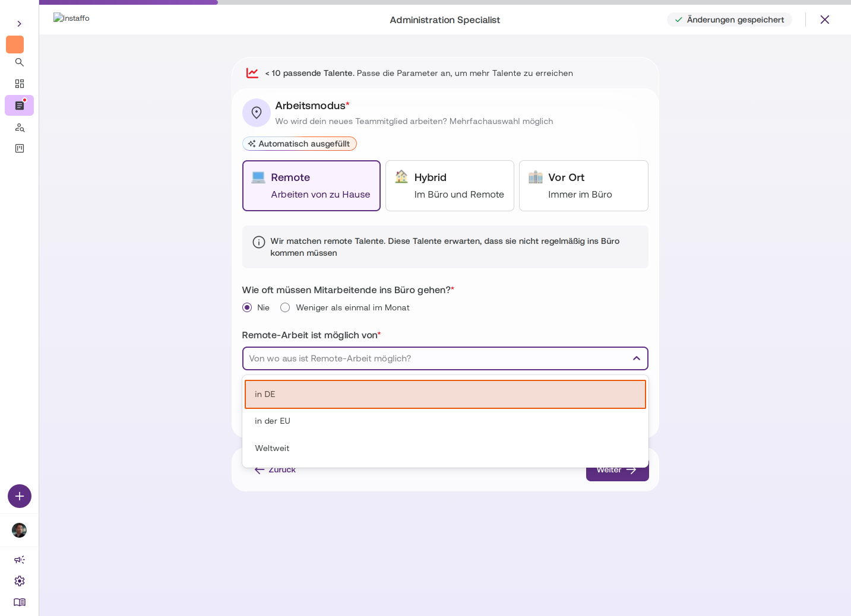The height and width of the screenshot is (616, 851).
Task: Open the megaphone announcements icon
Action: coord(19,560)
